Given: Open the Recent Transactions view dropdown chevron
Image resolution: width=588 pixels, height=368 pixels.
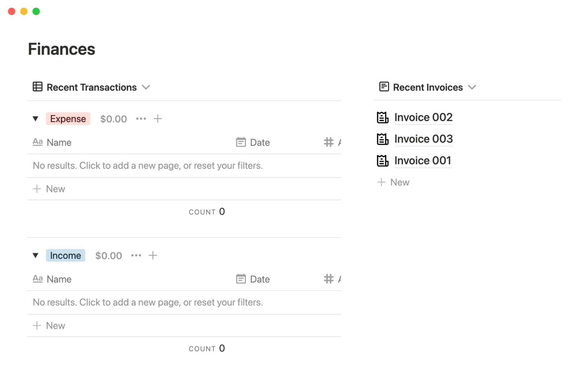Looking at the screenshot, I should coord(146,87).
